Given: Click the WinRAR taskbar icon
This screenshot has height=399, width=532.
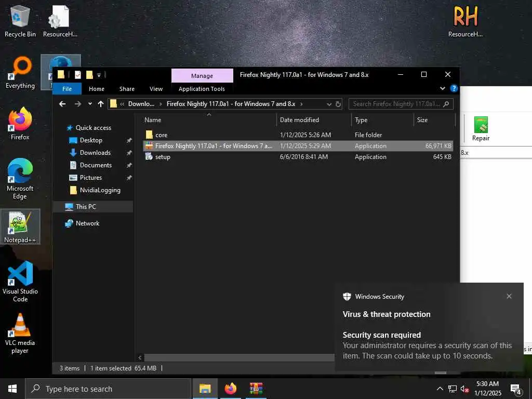Looking at the screenshot, I should (256, 389).
